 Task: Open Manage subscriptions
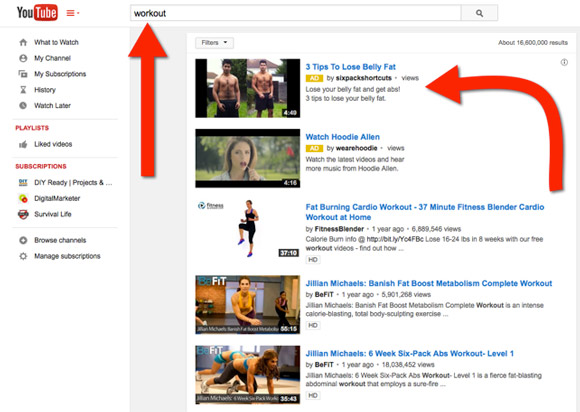pyautogui.click(x=67, y=256)
